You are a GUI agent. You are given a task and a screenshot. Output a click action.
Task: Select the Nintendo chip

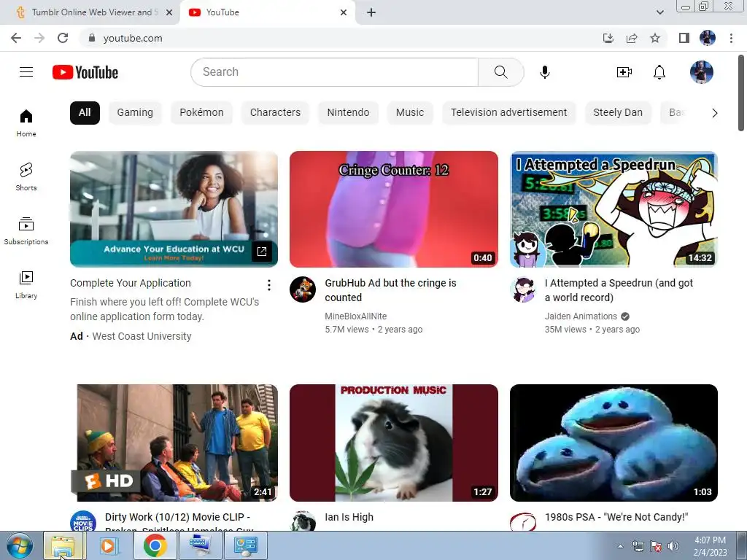pos(348,113)
